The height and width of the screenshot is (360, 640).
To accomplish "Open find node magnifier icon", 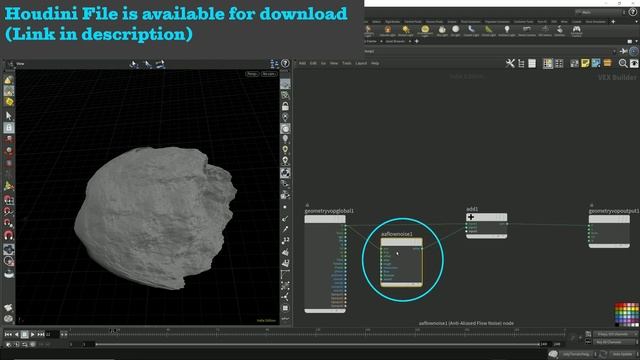I will (623, 63).
